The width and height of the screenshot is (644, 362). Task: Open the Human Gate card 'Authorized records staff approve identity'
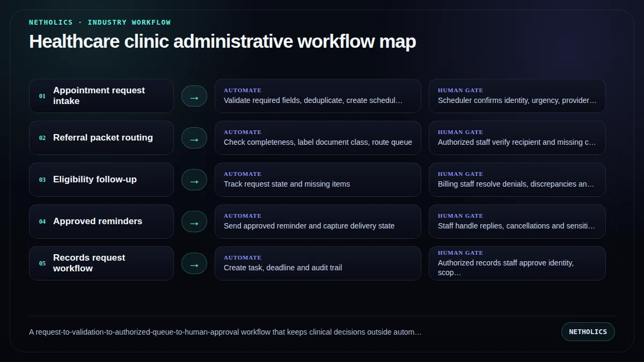[x=517, y=263]
